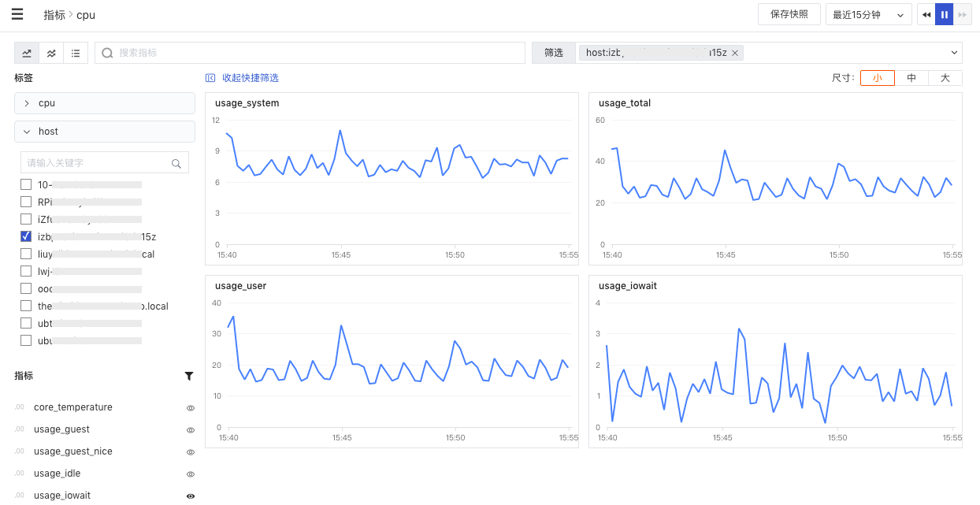Hide the usage_iowait metric
The image size is (980, 505).
pyautogui.click(x=190, y=496)
